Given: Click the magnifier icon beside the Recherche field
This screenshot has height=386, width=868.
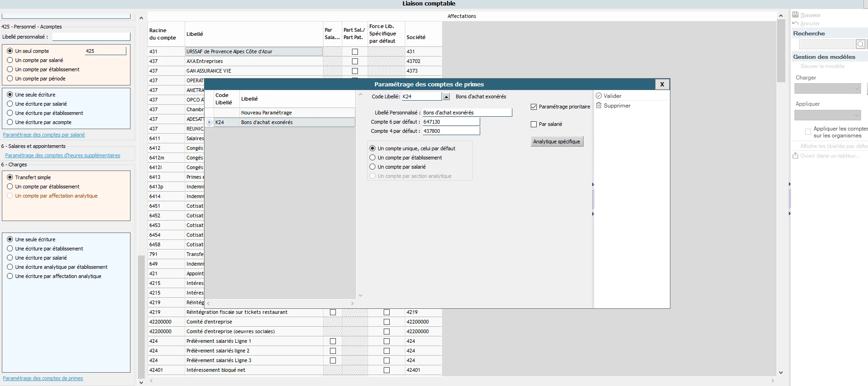Looking at the screenshot, I should point(861,44).
